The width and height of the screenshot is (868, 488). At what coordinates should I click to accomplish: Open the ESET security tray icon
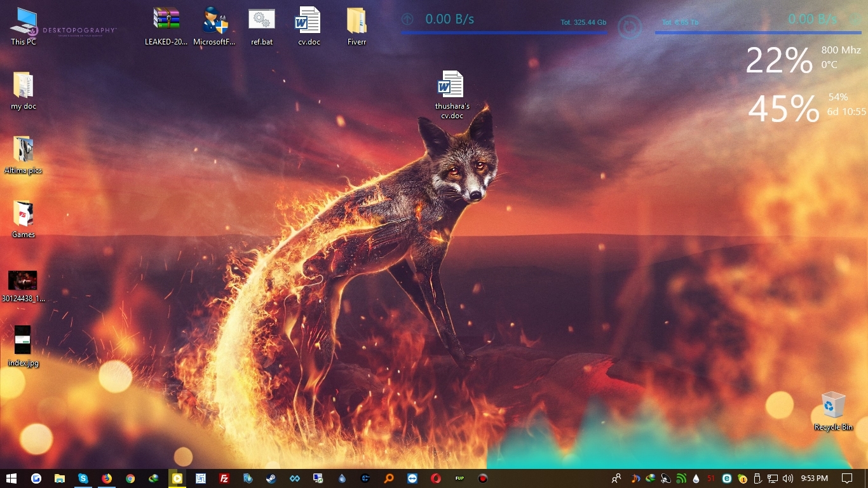coord(726,478)
